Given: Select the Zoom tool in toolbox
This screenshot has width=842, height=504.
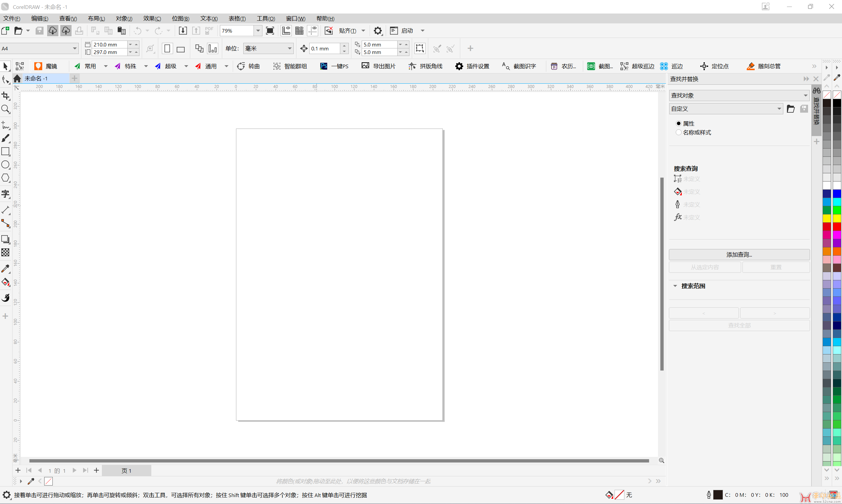Looking at the screenshot, I should click(5, 109).
